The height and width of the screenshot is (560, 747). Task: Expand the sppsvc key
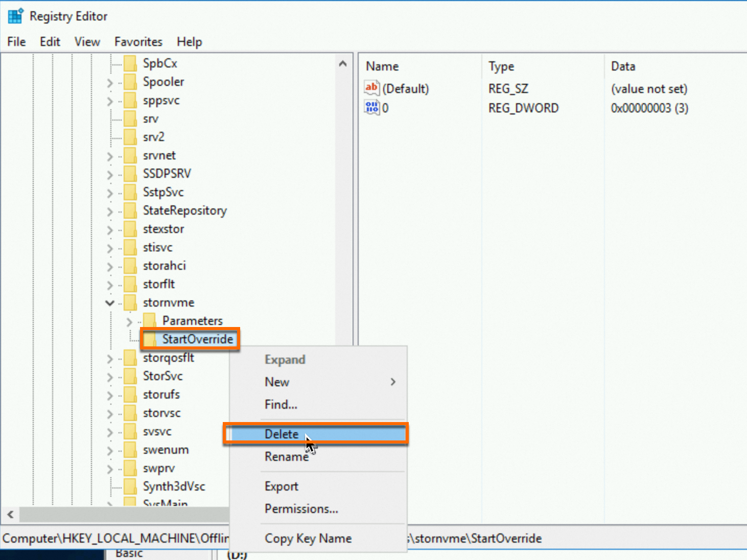(109, 101)
